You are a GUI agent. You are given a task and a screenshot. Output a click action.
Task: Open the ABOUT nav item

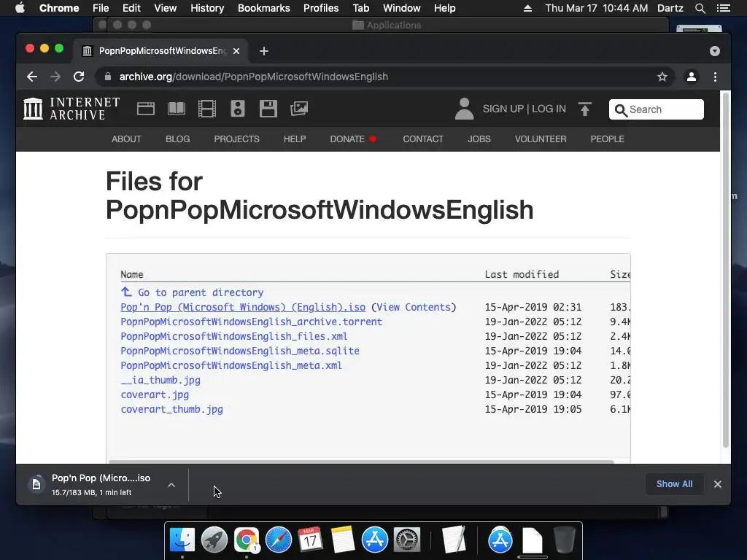126,139
